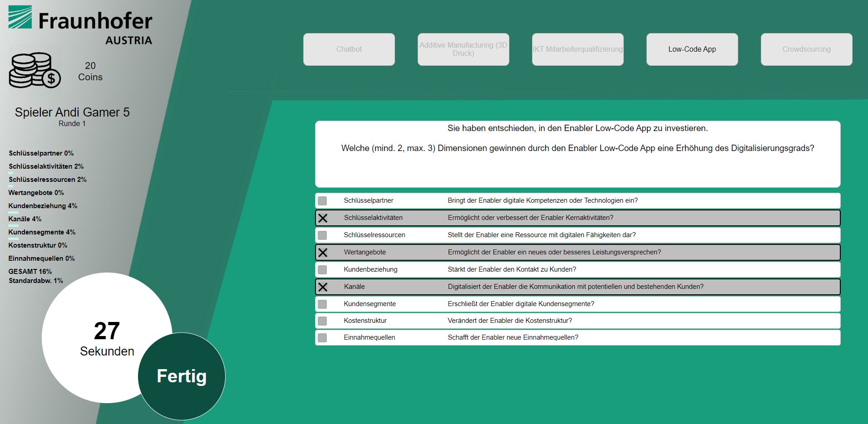Check the Kundenbeziehung checkbox
Viewport: 868px width, 424px height.
322,269
